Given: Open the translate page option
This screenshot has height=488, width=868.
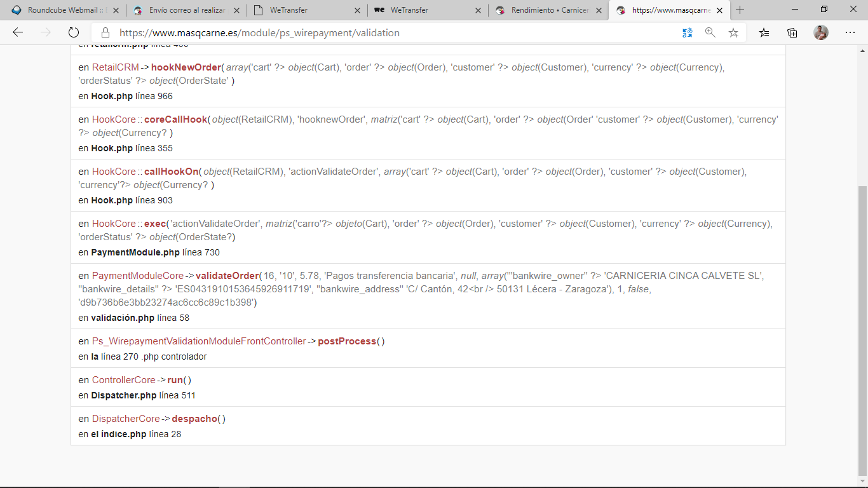Looking at the screenshot, I should coord(687,32).
